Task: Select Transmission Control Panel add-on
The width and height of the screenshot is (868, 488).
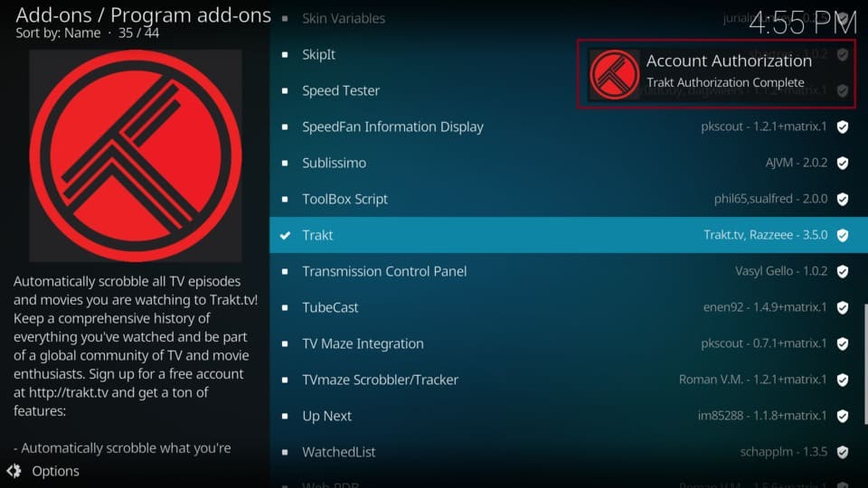Action: point(569,271)
